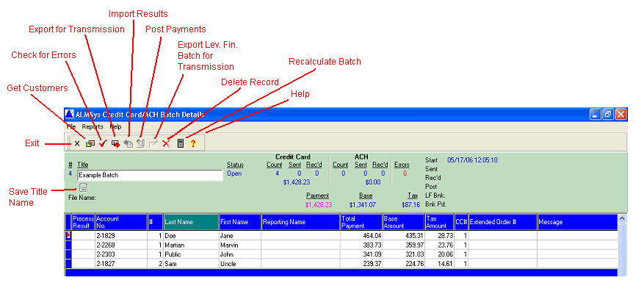
Task: Select row selector for account 2-1827
Action: pos(68,264)
